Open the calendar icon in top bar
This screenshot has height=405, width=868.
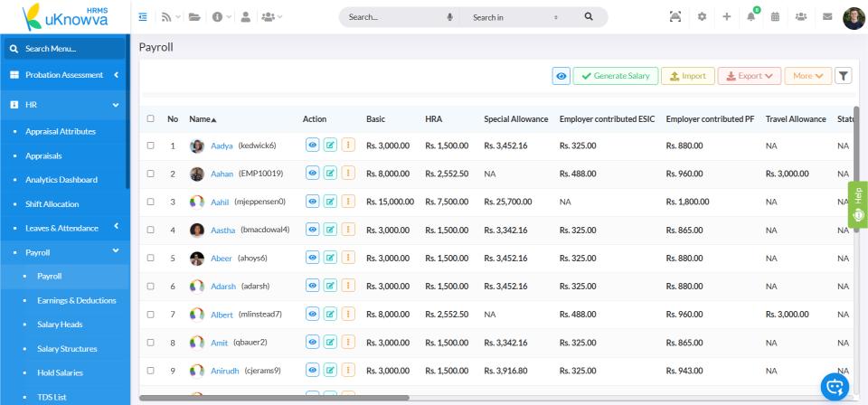[x=776, y=17]
